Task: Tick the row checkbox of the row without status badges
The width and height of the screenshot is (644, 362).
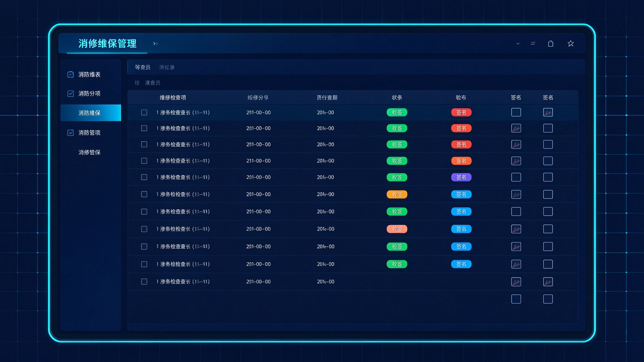Action: (x=144, y=282)
